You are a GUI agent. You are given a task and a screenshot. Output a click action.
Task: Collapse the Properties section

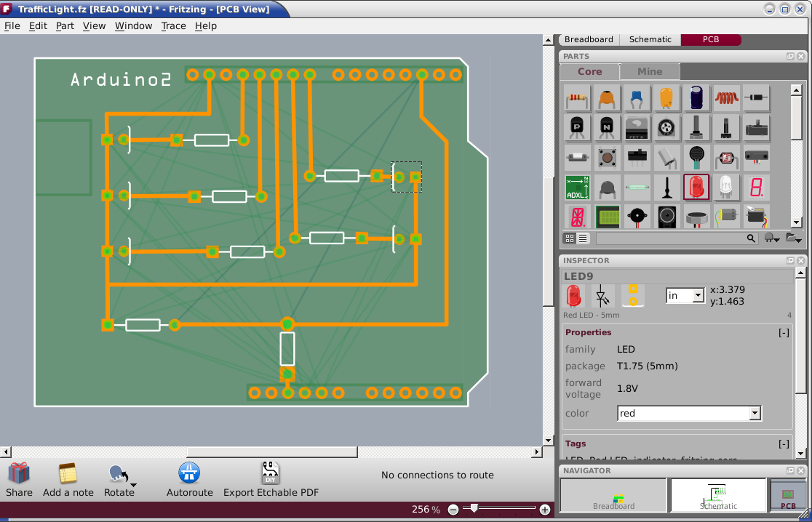[784, 333]
